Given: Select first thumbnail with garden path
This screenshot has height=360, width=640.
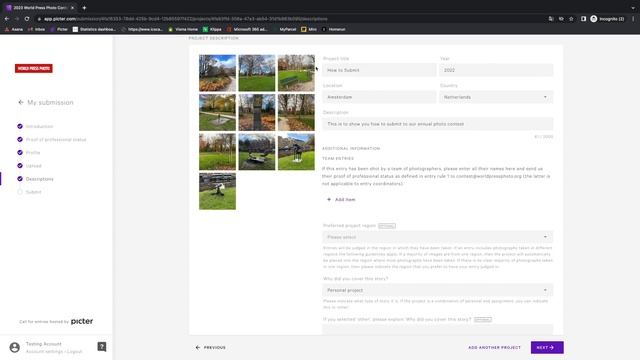Looking at the screenshot, I should tap(218, 73).
